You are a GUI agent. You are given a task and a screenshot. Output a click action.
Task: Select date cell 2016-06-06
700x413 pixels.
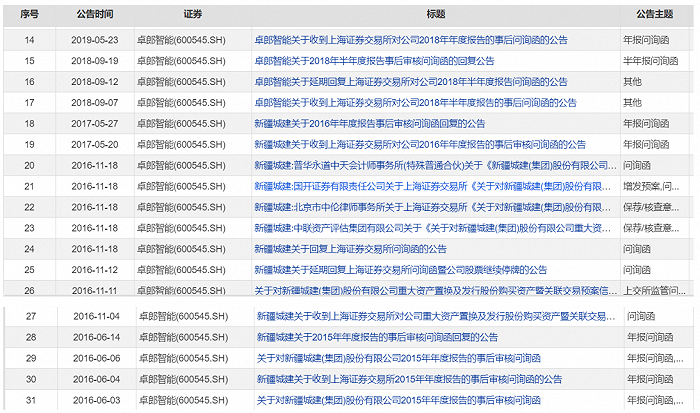pos(96,358)
